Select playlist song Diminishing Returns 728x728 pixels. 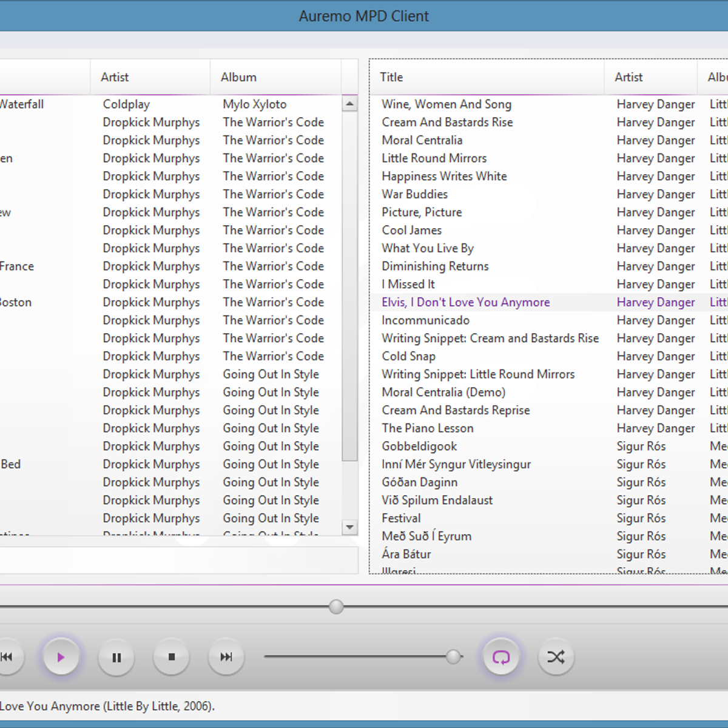point(549,266)
